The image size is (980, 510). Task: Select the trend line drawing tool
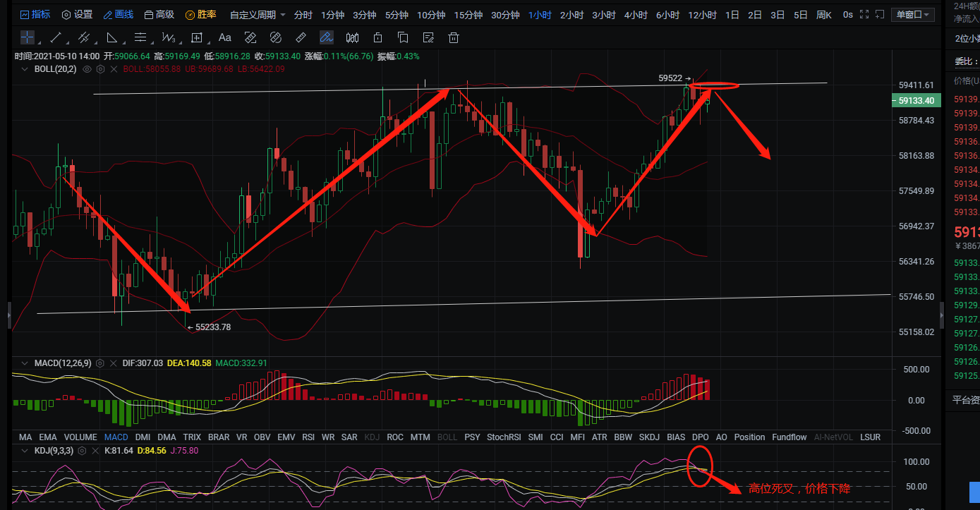point(55,37)
